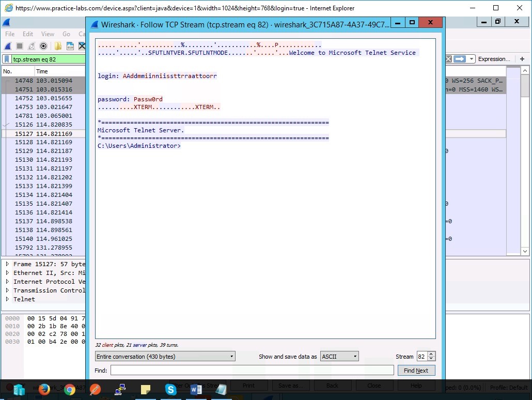Click the Time column header
Viewport: 532px width, 400px height.
point(60,71)
